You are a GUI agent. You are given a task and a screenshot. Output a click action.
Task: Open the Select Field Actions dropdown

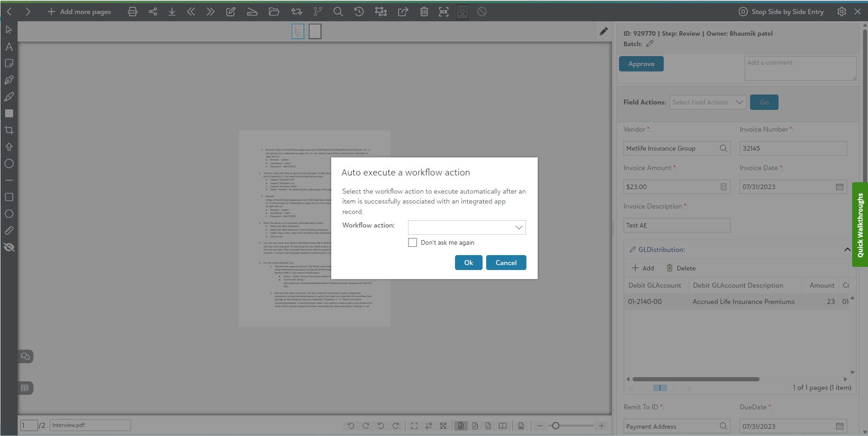(708, 102)
